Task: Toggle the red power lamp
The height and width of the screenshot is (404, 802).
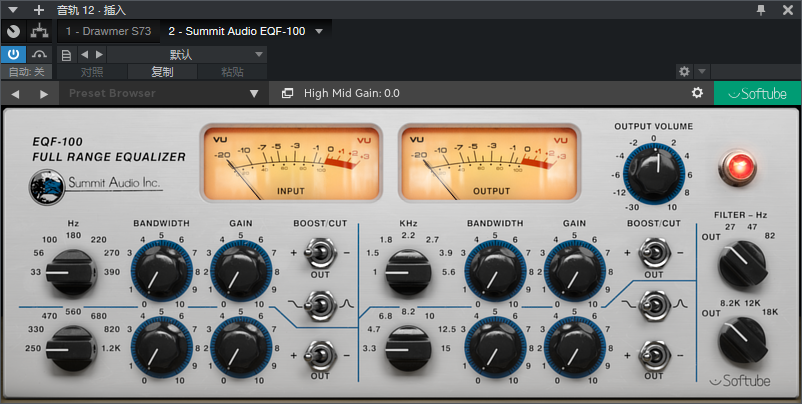Action: (738, 168)
